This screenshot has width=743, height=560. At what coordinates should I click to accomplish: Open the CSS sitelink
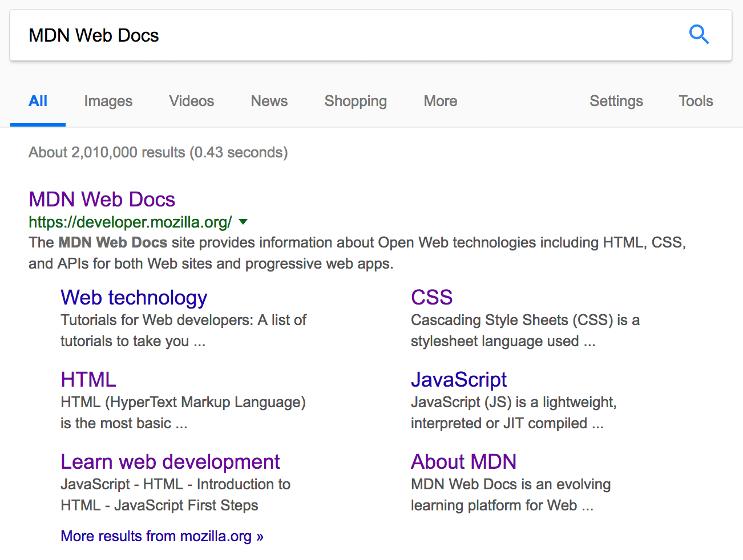coord(431,297)
